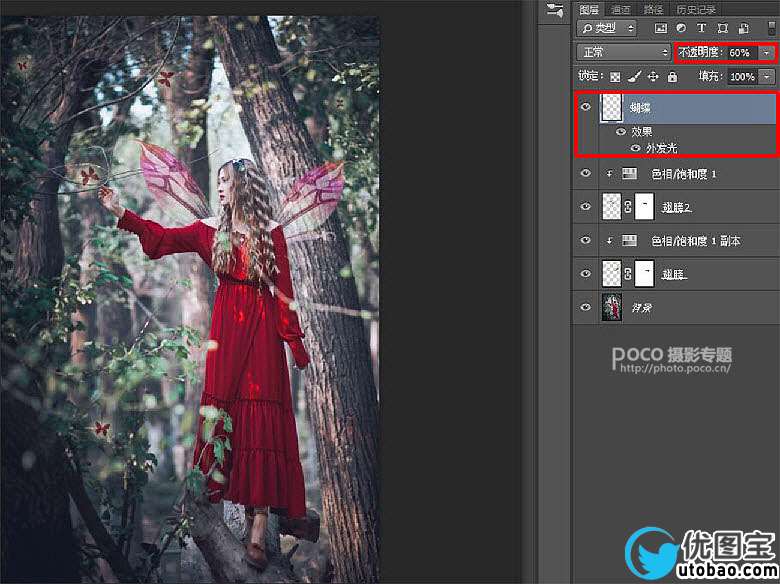Click the lock transparent pixels icon

(x=615, y=77)
